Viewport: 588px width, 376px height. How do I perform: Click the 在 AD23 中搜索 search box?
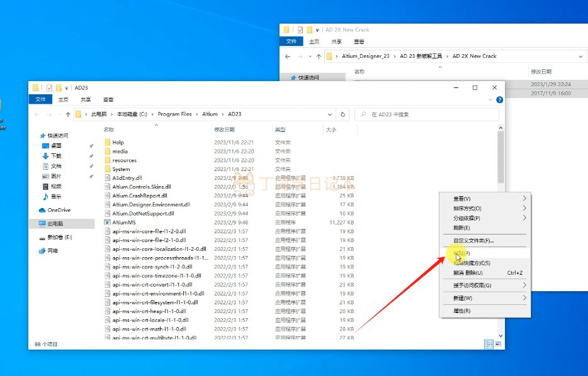pyautogui.click(x=428, y=114)
